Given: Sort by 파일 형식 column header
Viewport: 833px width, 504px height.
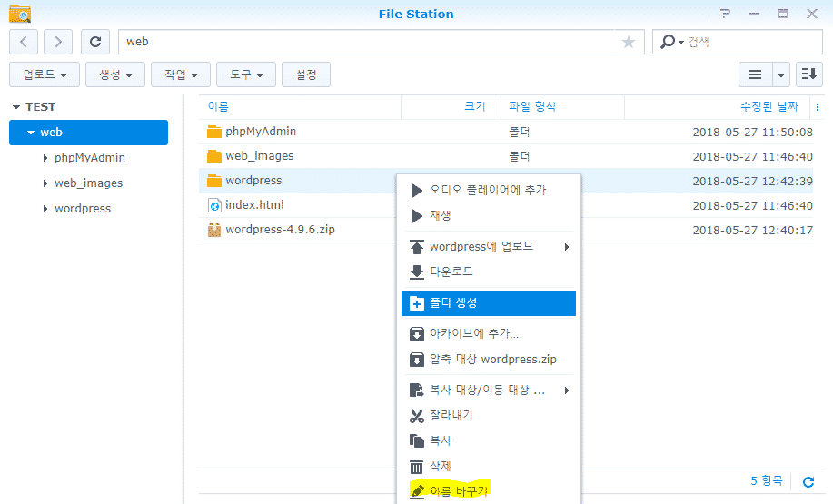Looking at the screenshot, I should click(562, 107).
